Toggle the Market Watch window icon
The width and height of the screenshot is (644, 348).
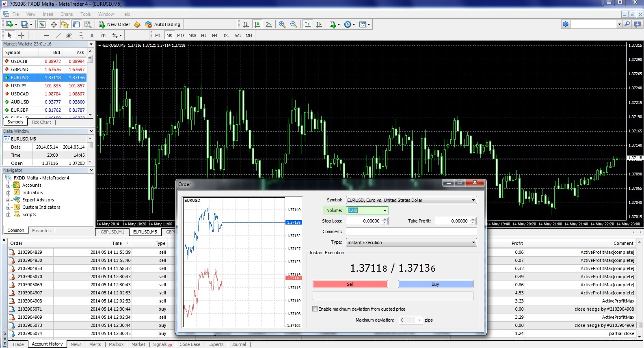click(x=42, y=24)
